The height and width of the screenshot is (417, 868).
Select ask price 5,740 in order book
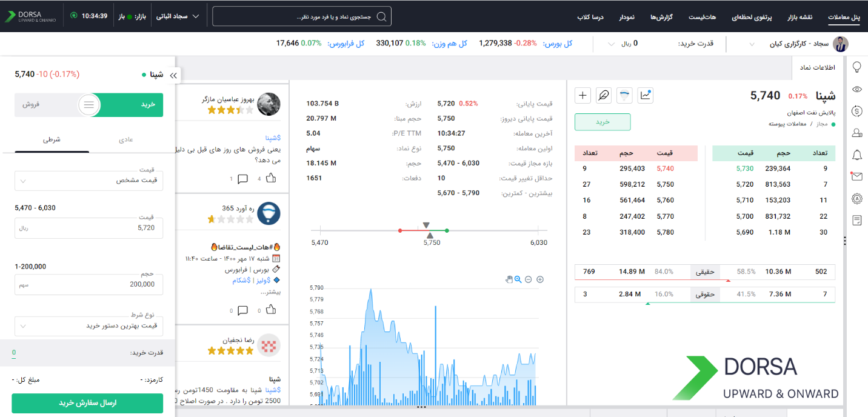(664, 168)
